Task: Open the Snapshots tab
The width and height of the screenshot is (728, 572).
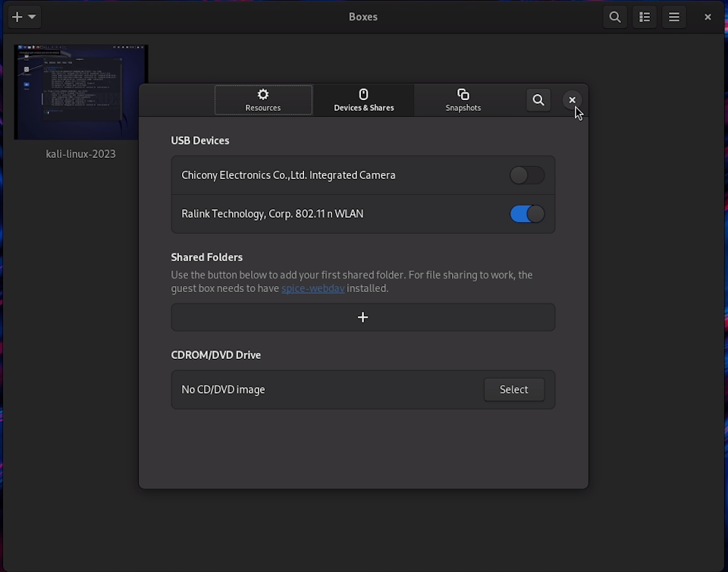Action: (x=463, y=100)
